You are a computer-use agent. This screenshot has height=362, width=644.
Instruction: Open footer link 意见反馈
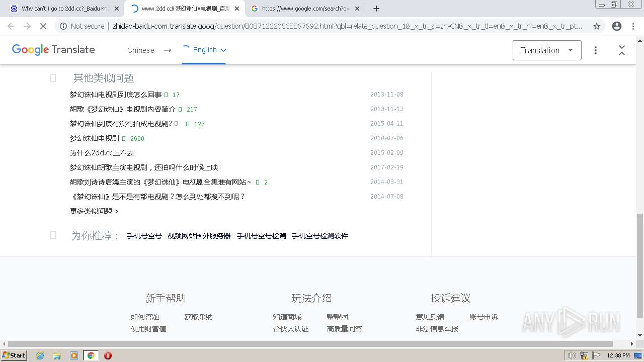coord(430,317)
